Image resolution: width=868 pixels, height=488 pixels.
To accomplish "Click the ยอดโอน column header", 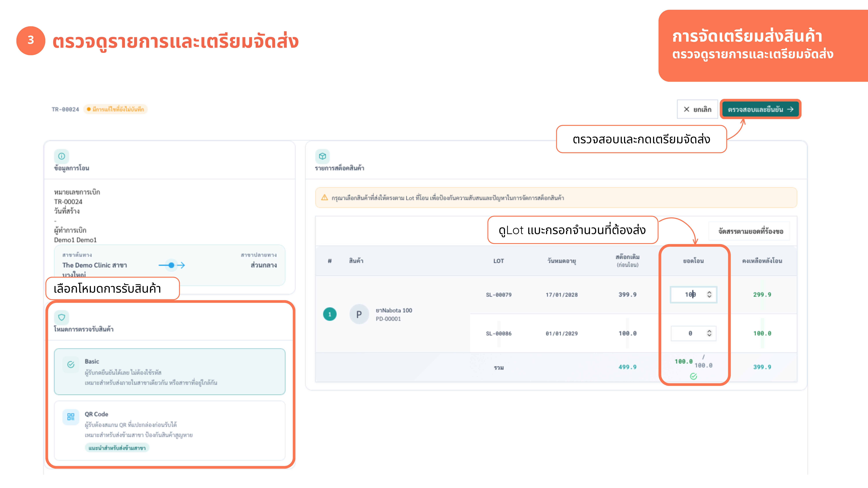I will (x=693, y=261).
